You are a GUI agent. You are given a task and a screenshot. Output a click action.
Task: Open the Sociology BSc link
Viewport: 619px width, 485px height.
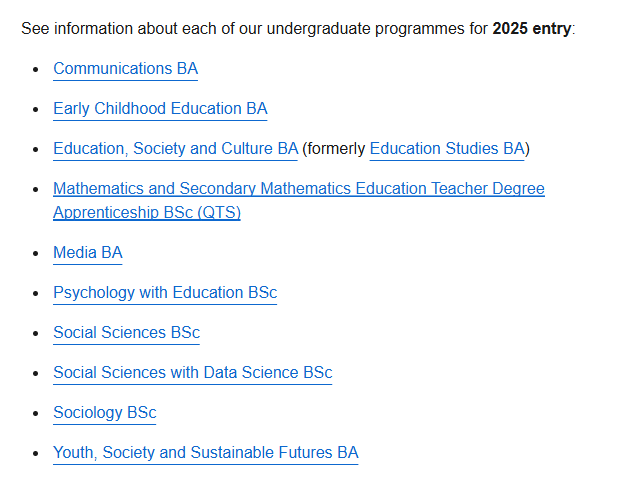(105, 412)
